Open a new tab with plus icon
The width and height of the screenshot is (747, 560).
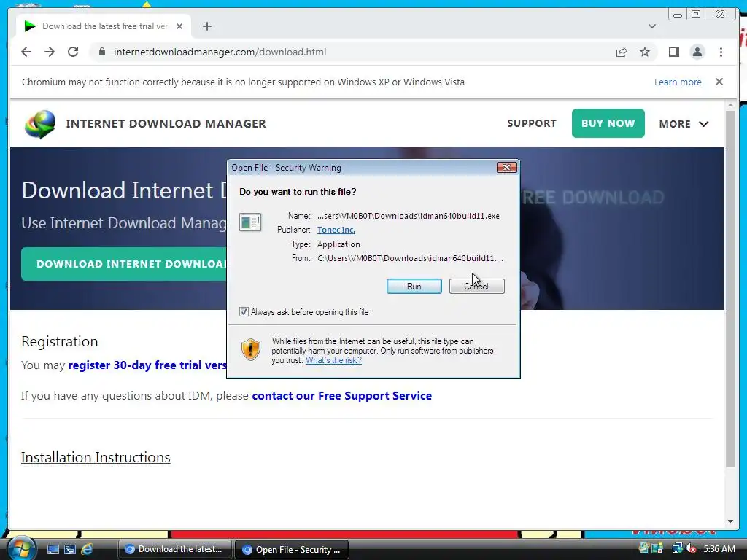pos(206,26)
